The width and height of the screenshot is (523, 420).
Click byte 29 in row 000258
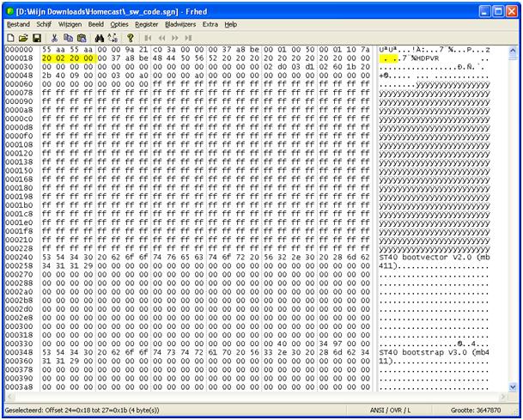pyautogui.click(x=88, y=266)
